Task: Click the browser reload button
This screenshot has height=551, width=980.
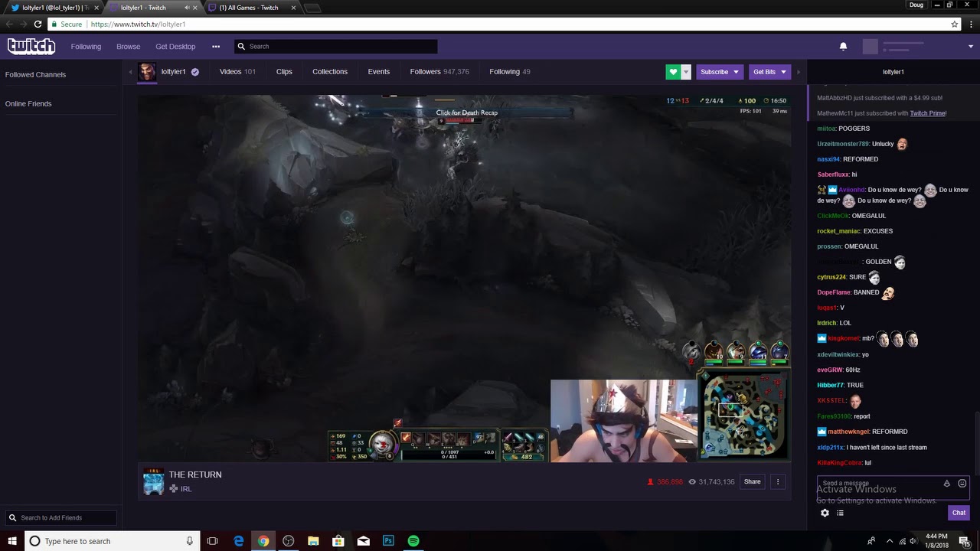Action: click(x=38, y=24)
